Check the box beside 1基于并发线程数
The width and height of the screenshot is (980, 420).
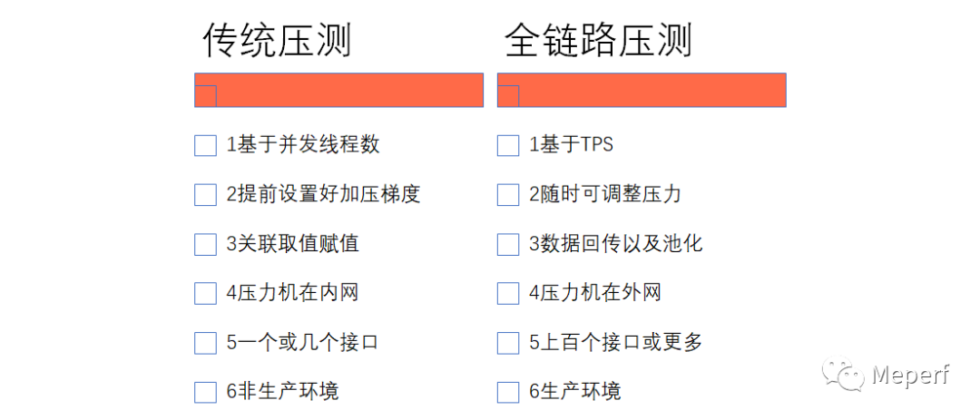(205, 145)
